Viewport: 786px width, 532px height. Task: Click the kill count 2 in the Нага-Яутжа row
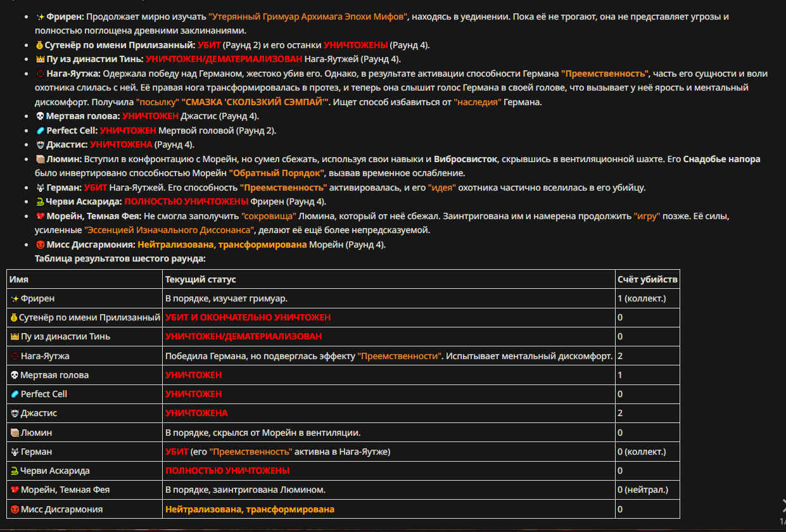click(620, 356)
